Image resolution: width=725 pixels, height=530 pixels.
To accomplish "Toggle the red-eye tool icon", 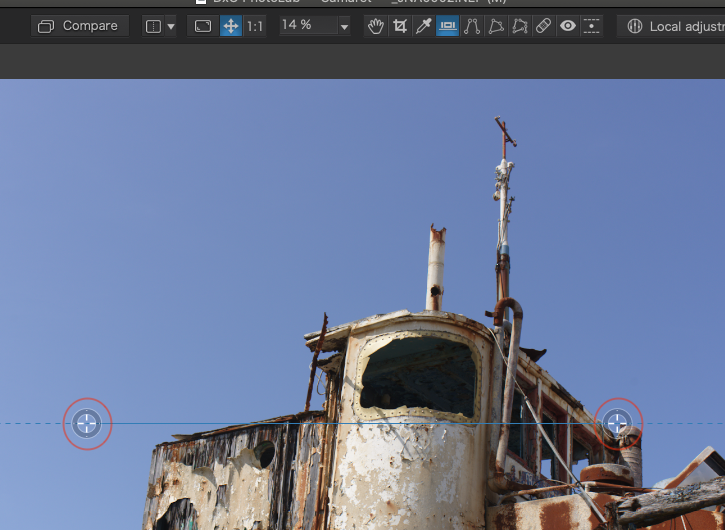I will point(568,26).
